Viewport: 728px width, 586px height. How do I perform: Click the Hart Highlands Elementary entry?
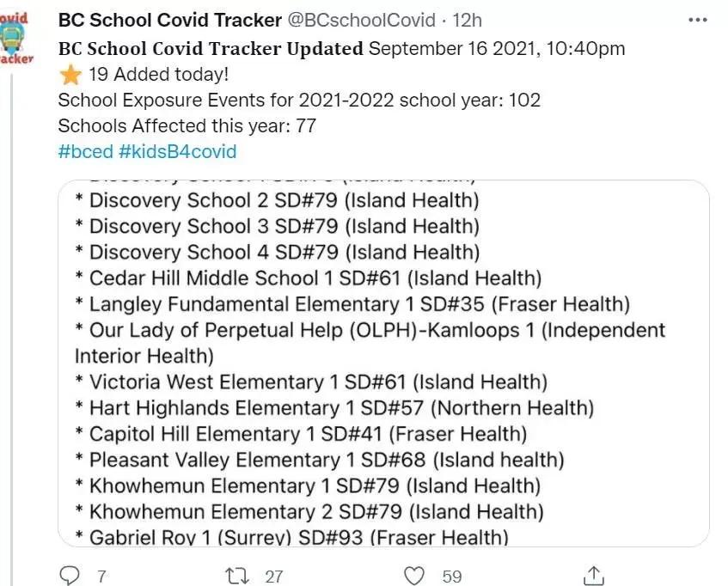[334, 408]
